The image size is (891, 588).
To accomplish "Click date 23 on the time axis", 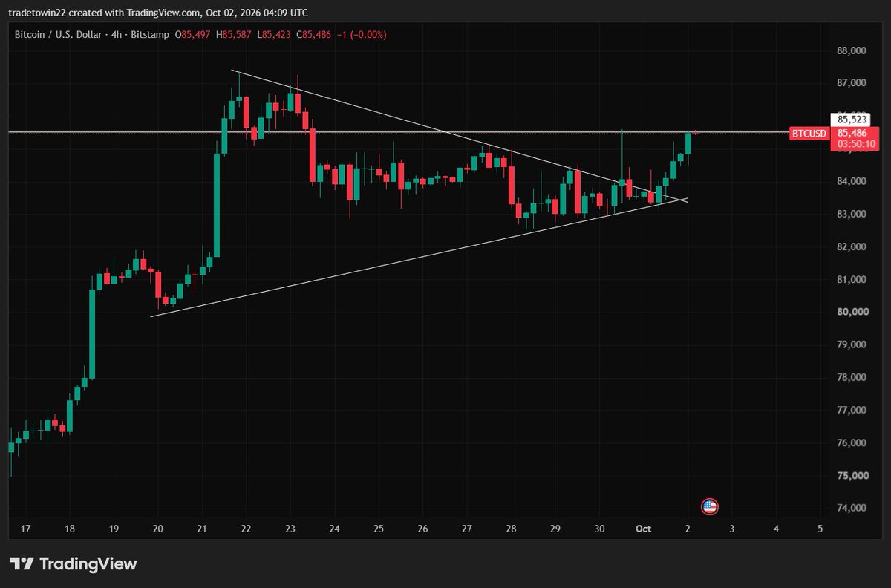I will pos(290,529).
